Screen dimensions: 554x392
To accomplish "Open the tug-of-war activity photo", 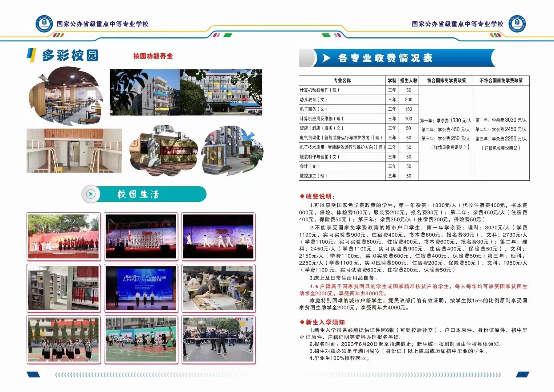I will click(218, 339).
